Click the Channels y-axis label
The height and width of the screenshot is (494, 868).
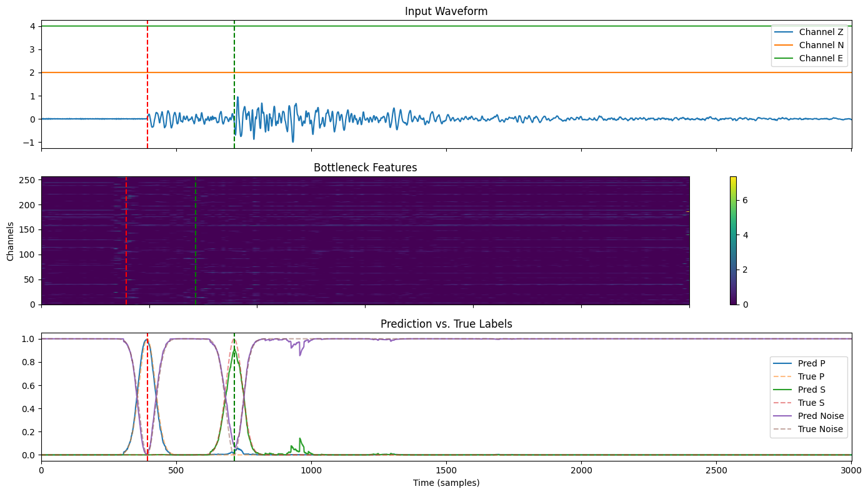click(11, 241)
